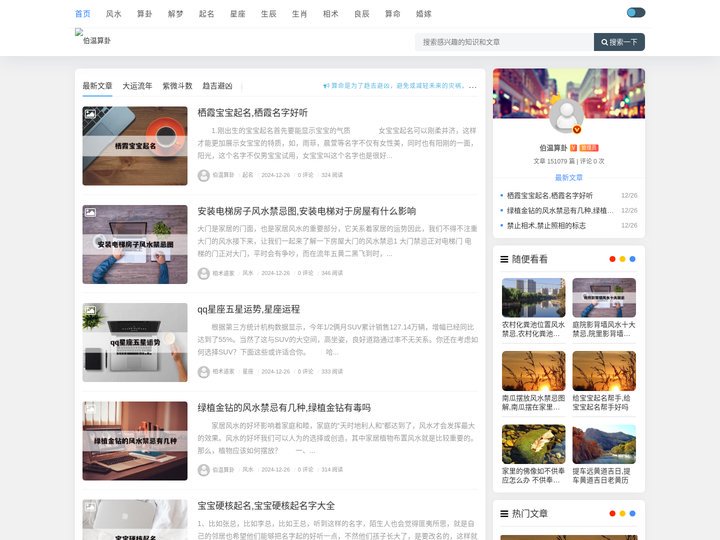This screenshot has width=720, height=540.
Task: Go to 婚嫁 in the top navigation
Action: (424, 14)
